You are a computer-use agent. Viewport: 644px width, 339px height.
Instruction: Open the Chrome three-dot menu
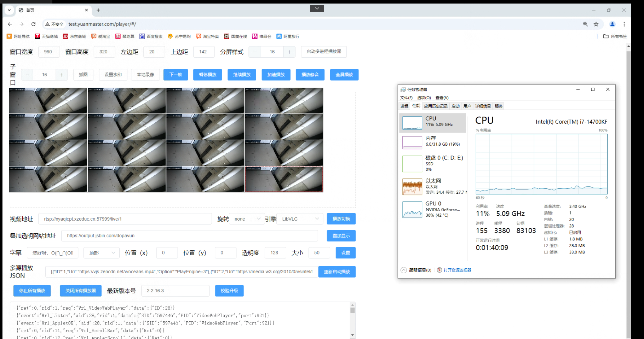click(624, 24)
